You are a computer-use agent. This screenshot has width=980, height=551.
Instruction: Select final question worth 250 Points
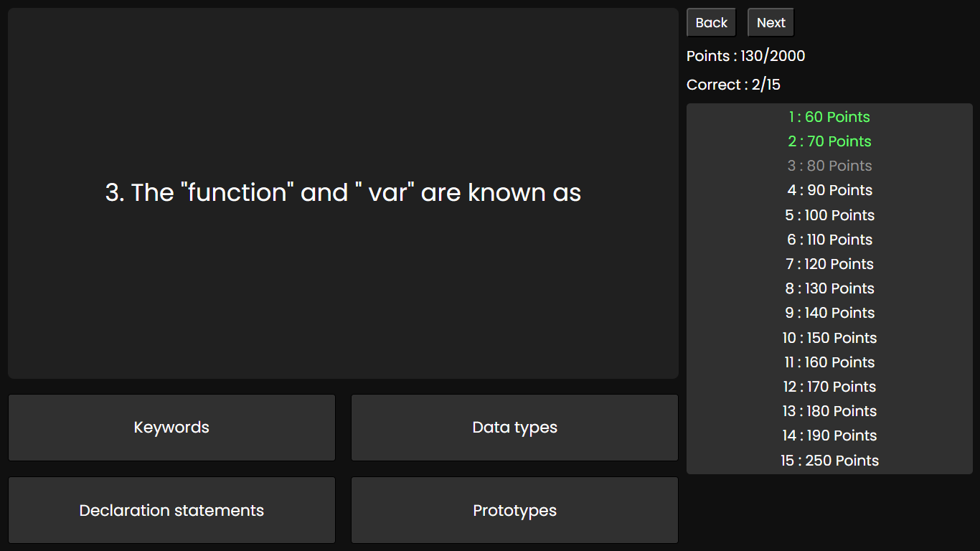829,461
